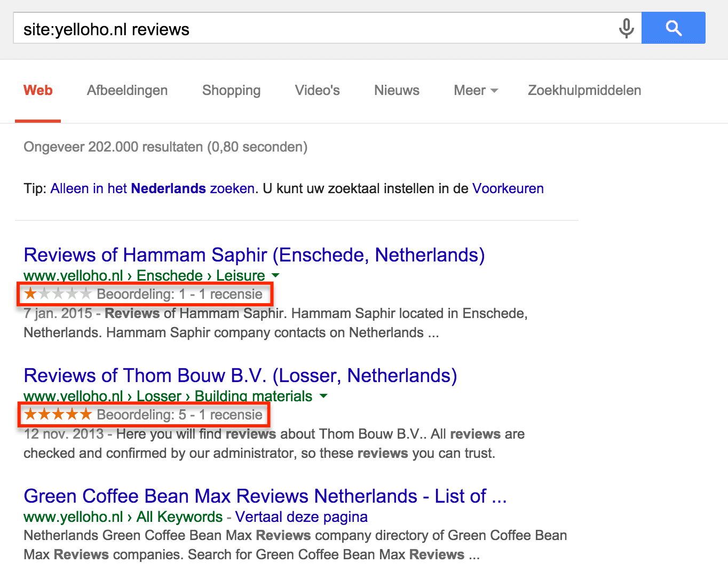Viewport: 728px width, 587px height.
Task: Open the Shopping tab
Action: 231,90
